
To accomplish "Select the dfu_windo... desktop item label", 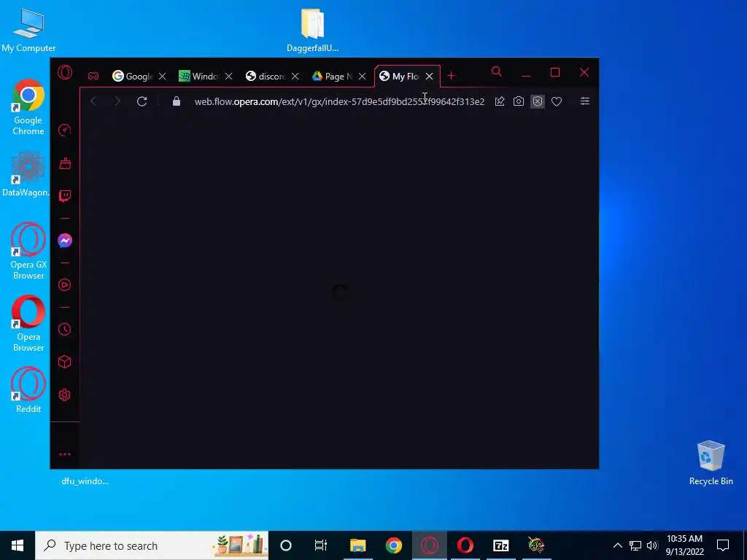I will click(x=85, y=481).
